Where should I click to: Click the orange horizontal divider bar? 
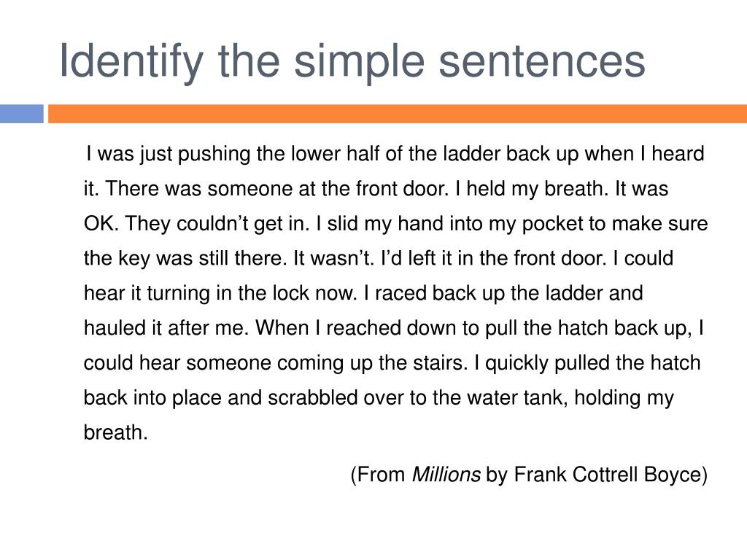tap(398, 114)
